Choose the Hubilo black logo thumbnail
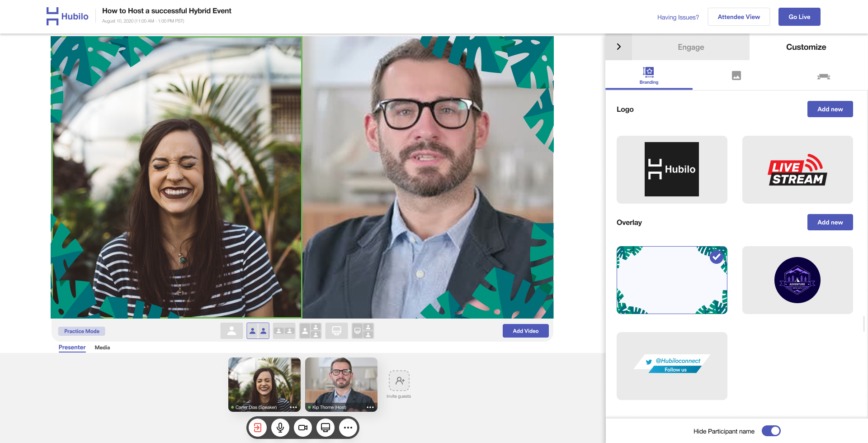The height and width of the screenshot is (443, 868). [672, 170]
